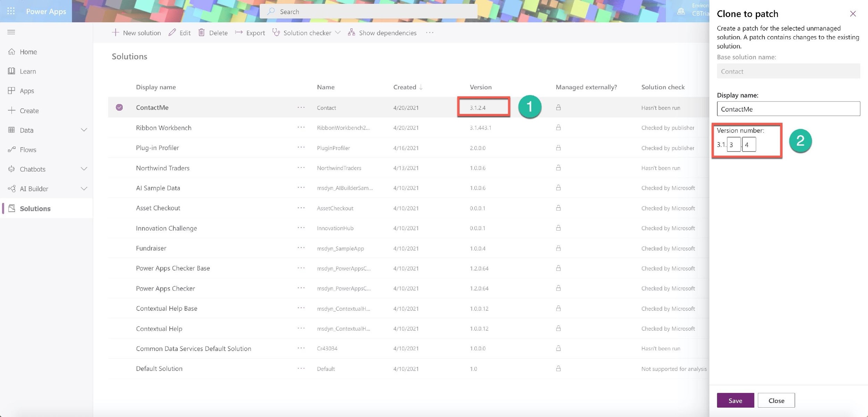Click 'InnovationHub' name cell
The image size is (868, 417).
335,228
